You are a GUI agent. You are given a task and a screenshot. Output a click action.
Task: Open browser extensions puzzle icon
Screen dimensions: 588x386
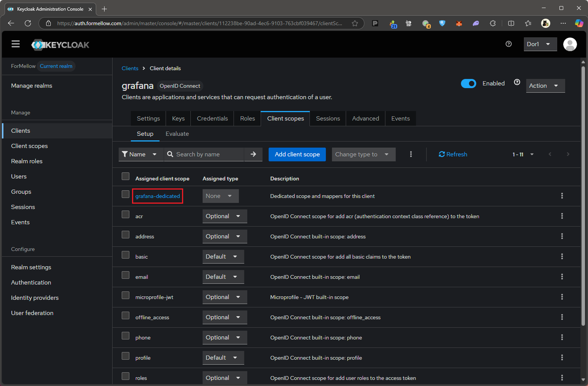coord(493,23)
